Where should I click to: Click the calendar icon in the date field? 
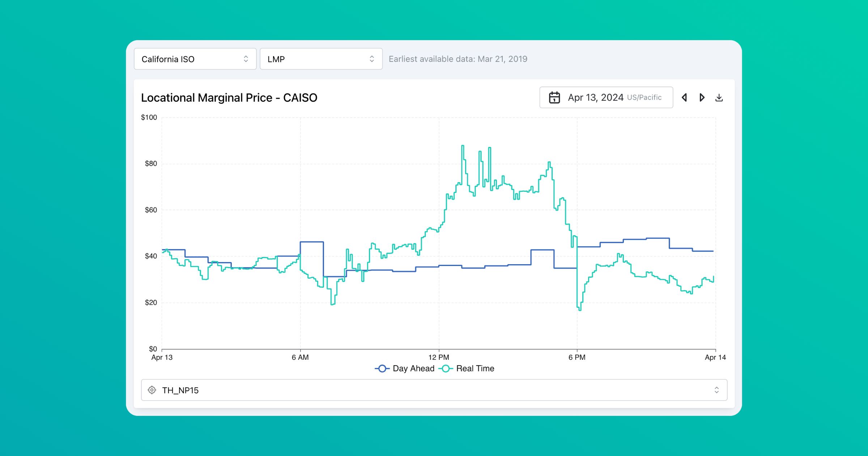coord(554,97)
